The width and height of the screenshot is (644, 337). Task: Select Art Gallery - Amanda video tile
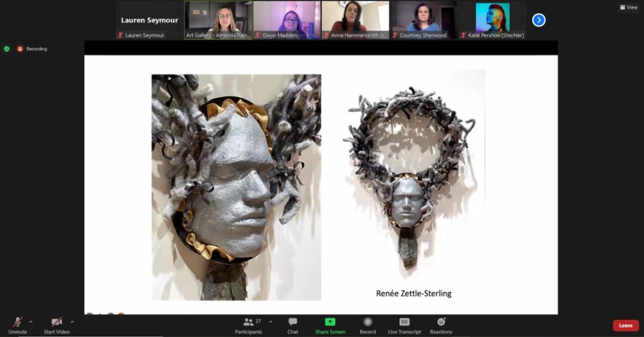point(218,20)
